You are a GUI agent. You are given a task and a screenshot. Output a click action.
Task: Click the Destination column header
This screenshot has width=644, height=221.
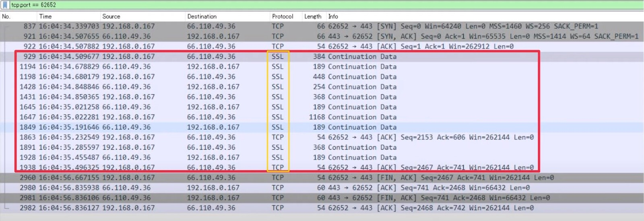(x=202, y=17)
